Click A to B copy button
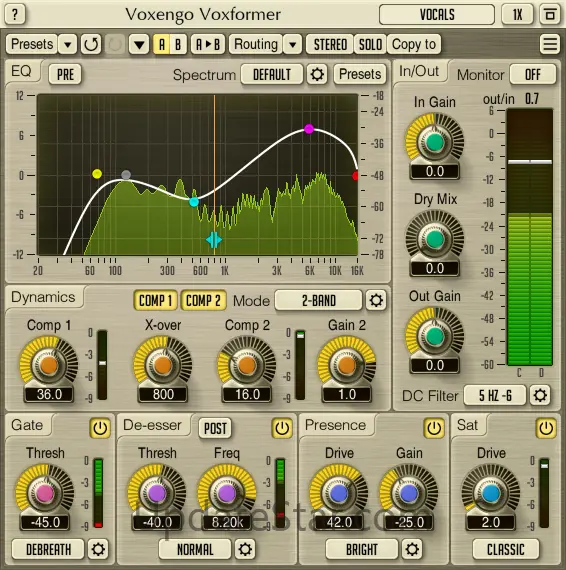The width and height of the screenshot is (566, 570). pyautogui.click(x=208, y=44)
